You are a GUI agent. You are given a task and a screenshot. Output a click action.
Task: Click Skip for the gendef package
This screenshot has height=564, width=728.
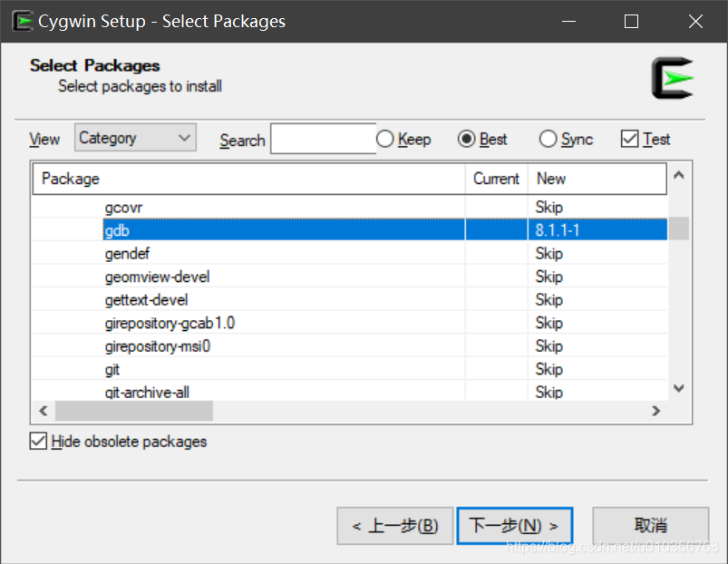tap(548, 254)
